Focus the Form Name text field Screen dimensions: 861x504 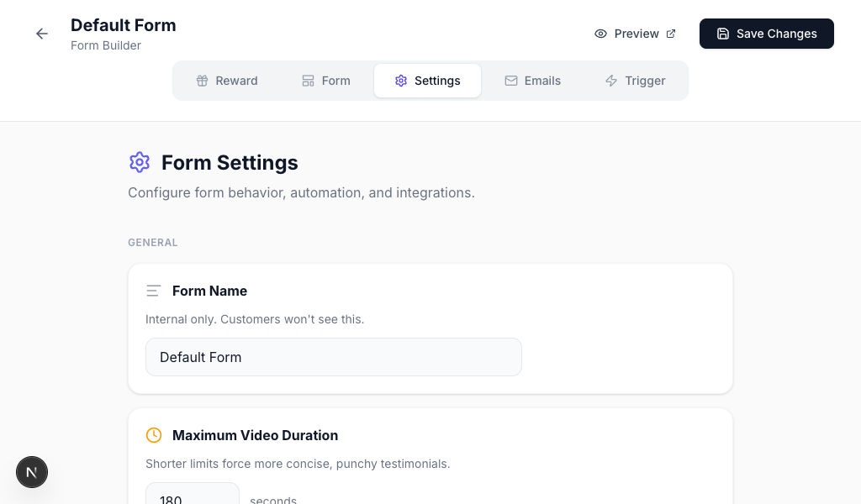(x=333, y=357)
